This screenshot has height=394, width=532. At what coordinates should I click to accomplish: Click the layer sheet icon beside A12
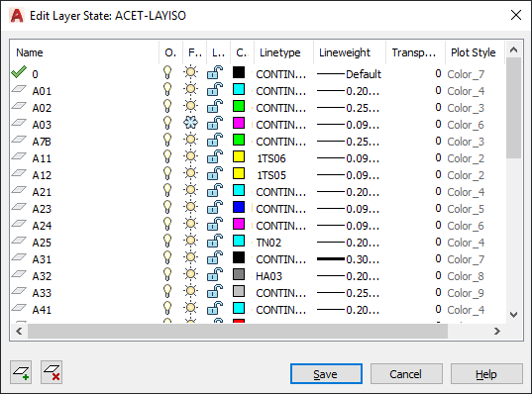[19, 173]
